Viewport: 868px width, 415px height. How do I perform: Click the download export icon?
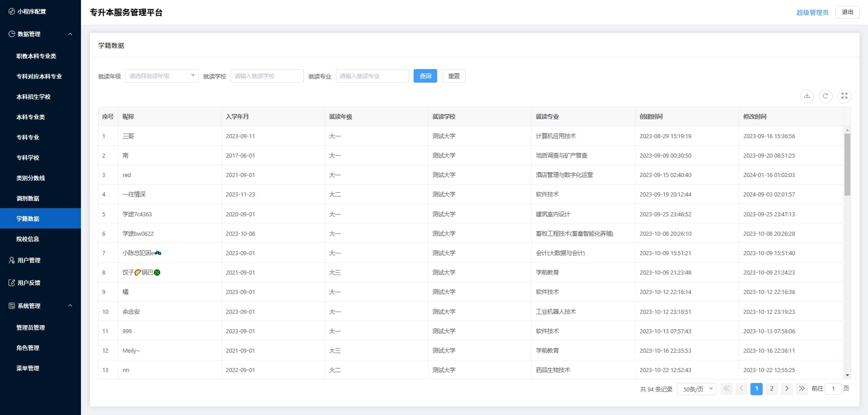(807, 96)
